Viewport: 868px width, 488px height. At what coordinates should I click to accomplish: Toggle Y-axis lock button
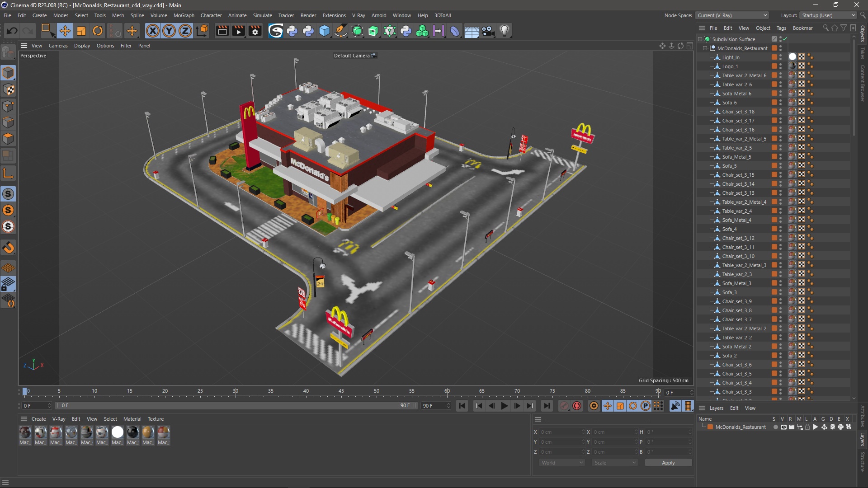[169, 31]
